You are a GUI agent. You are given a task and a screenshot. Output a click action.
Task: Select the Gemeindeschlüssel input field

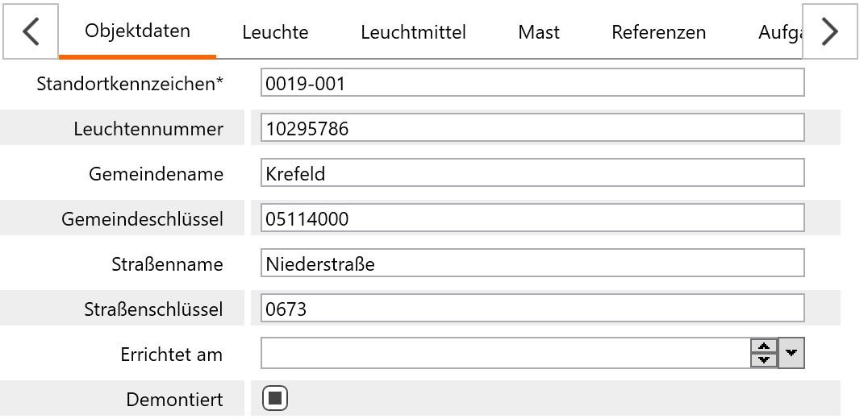[x=532, y=218]
